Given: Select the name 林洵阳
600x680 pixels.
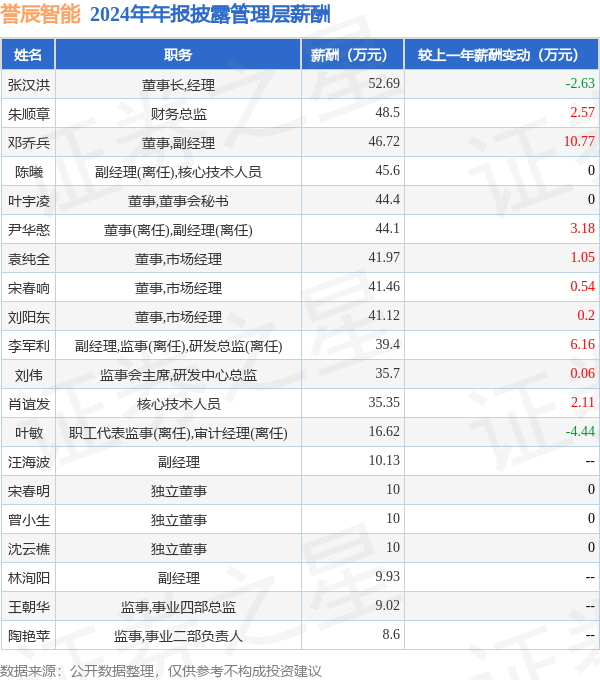Looking at the screenshot, I should pyautogui.click(x=29, y=578).
